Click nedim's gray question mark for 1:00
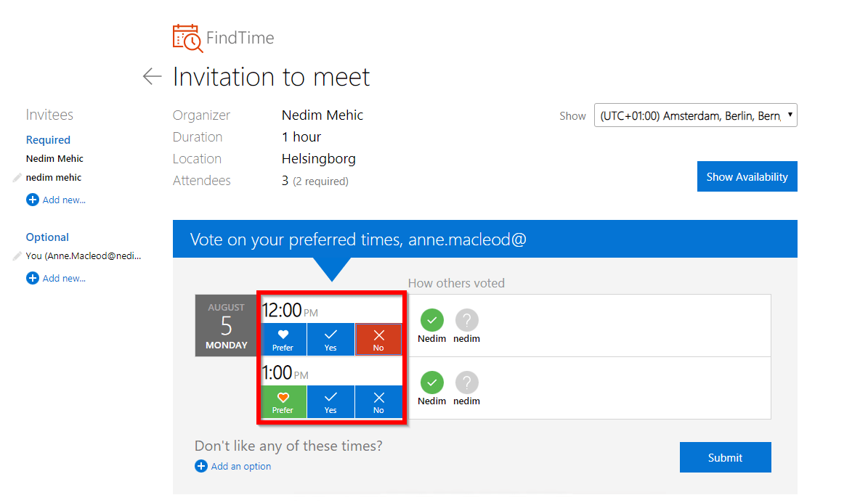868x503 pixels. [466, 383]
